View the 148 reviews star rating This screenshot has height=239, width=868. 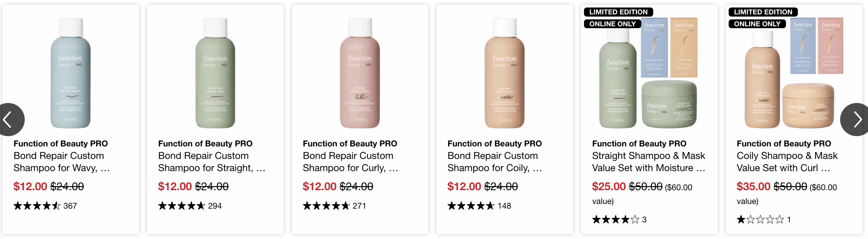(x=479, y=206)
